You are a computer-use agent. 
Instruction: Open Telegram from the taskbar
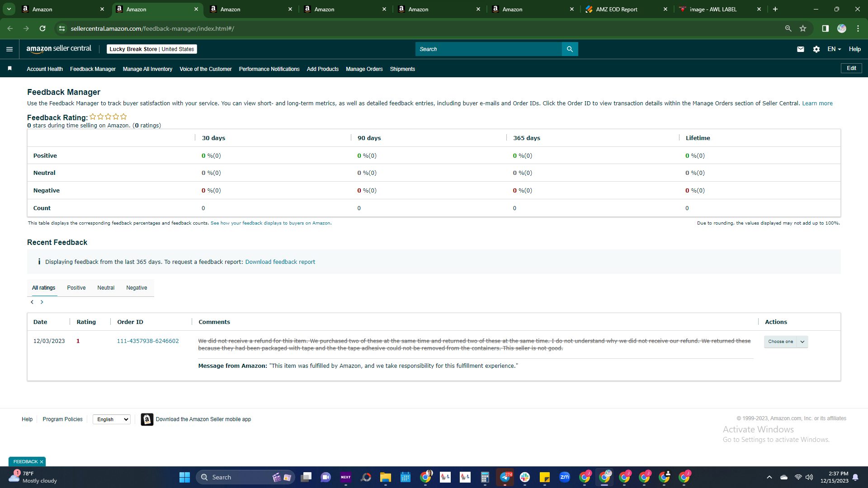pyautogui.click(x=505, y=477)
